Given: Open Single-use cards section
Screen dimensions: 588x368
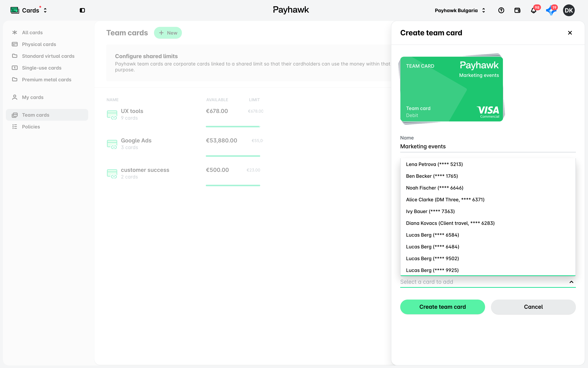Looking at the screenshot, I should [47, 68].
